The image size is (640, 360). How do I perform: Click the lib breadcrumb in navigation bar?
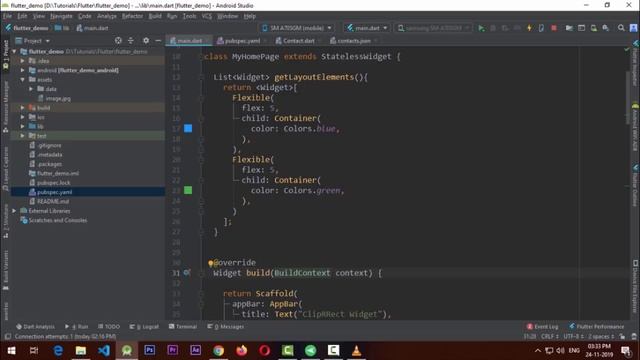62,28
